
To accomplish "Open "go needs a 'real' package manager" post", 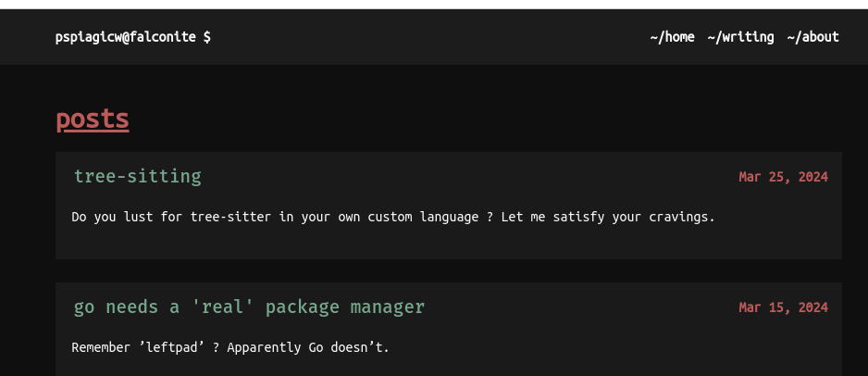I will pos(249,307).
